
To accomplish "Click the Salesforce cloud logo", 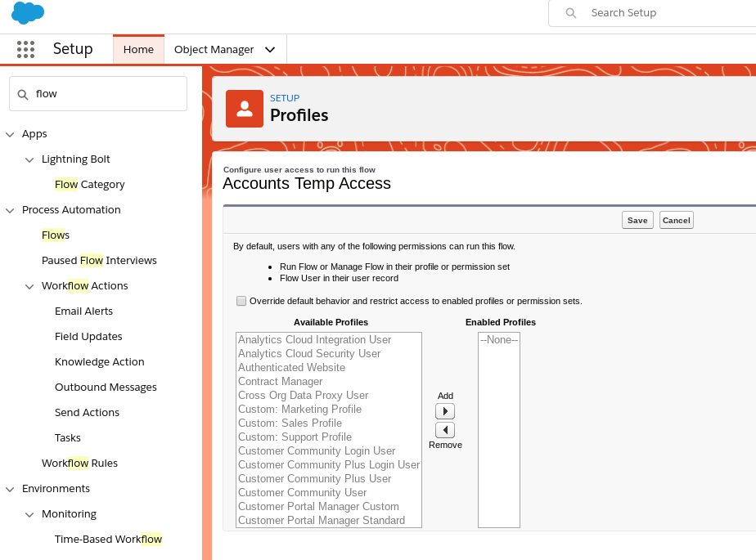I will [28, 13].
